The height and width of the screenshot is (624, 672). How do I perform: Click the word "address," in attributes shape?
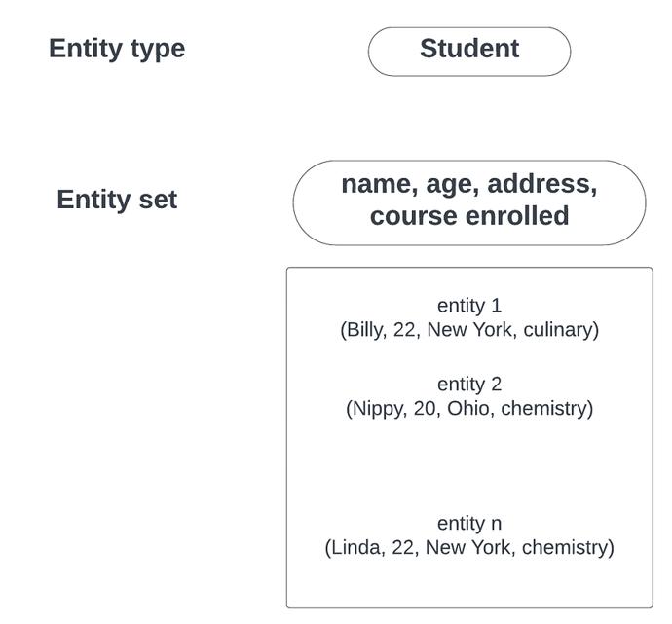tap(542, 184)
